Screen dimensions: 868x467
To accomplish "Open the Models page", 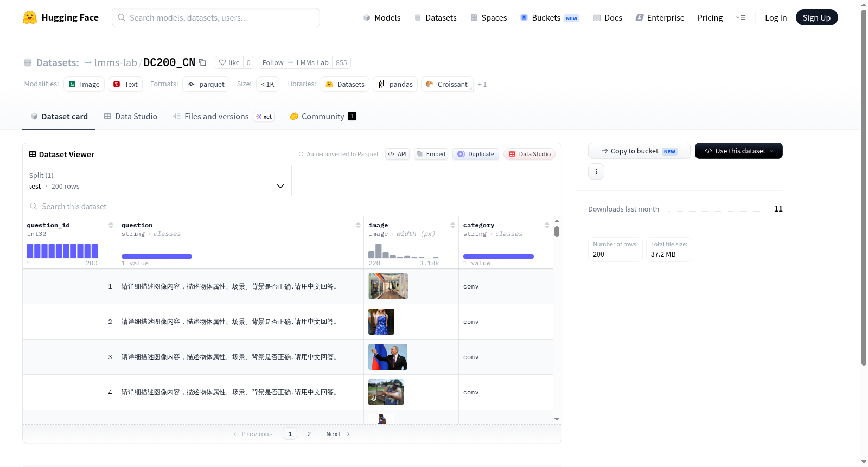I will tap(382, 18).
